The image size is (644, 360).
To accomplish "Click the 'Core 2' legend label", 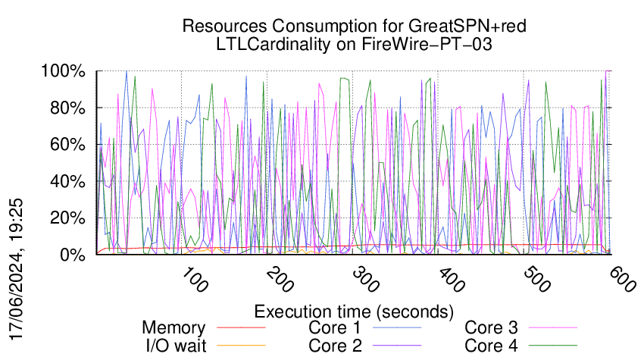I will click(x=335, y=346).
